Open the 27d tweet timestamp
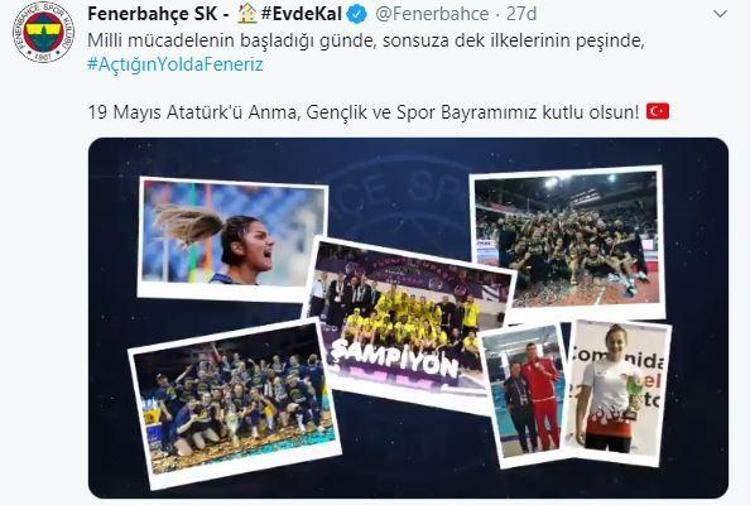This screenshot has height=505, width=750. pyautogui.click(x=521, y=14)
